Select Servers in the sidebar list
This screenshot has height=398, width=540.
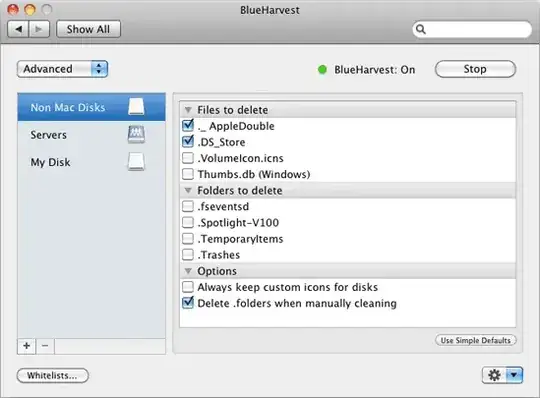pyautogui.click(x=91, y=135)
